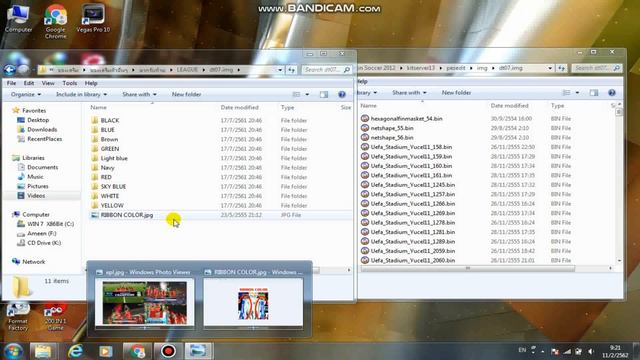
Task: Open View menu in left Explorer
Action: (48, 83)
